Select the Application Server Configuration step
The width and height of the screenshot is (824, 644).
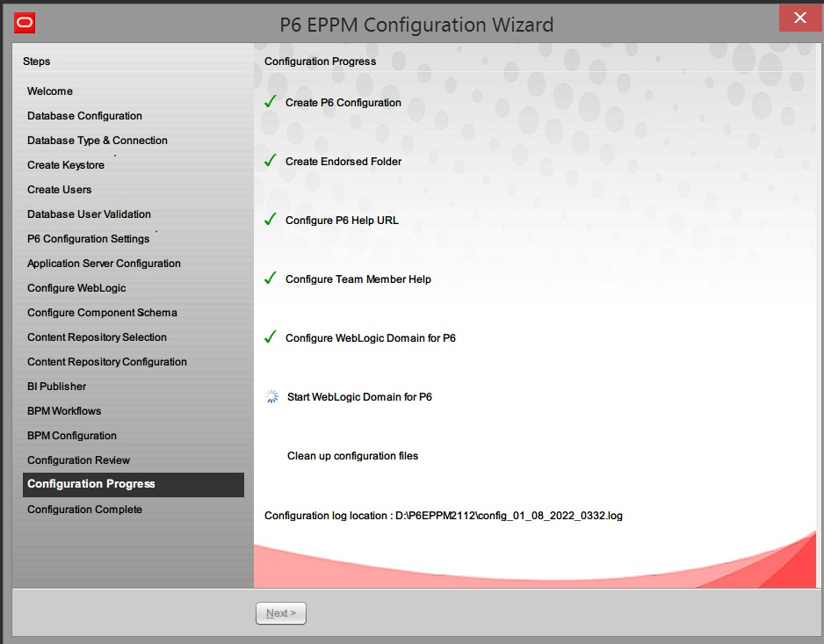(x=104, y=264)
